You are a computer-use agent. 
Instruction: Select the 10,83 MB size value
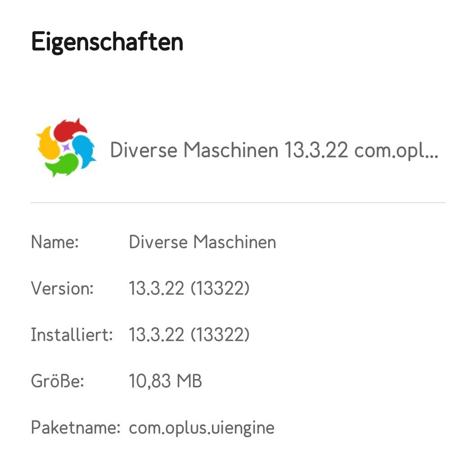coord(166,381)
